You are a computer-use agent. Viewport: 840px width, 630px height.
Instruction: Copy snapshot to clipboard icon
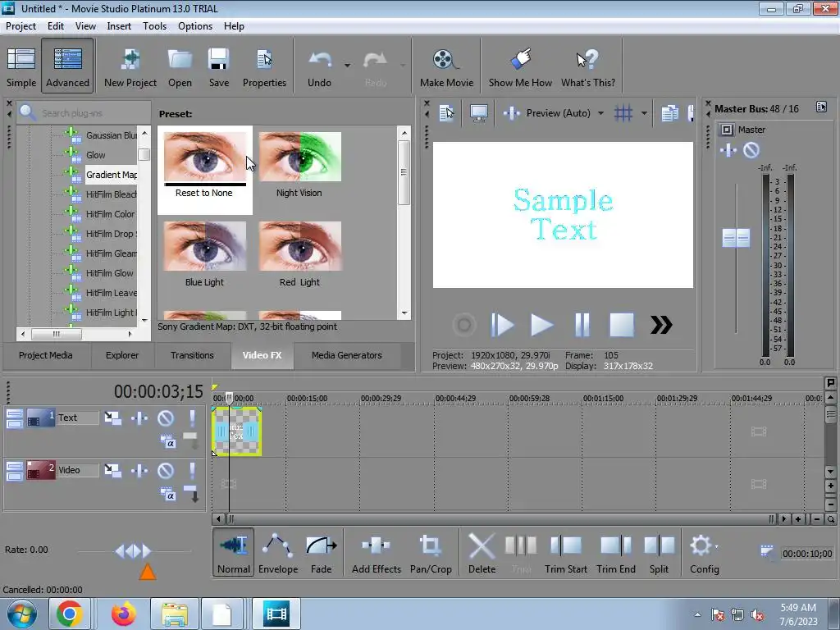click(x=669, y=113)
